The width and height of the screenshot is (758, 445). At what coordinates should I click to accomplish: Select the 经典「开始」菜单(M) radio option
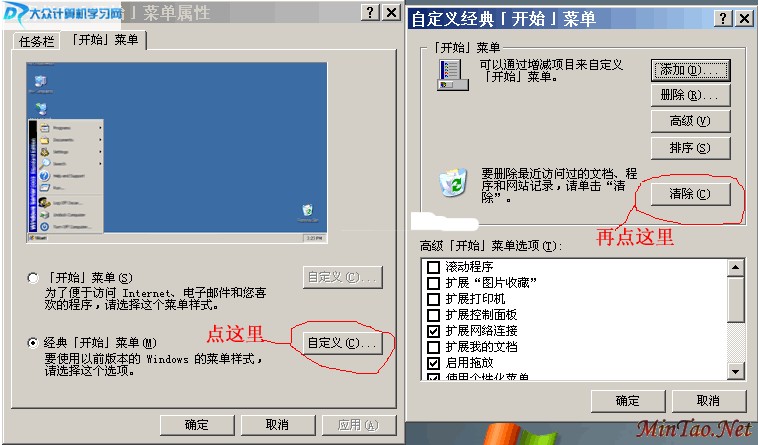click(33, 343)
